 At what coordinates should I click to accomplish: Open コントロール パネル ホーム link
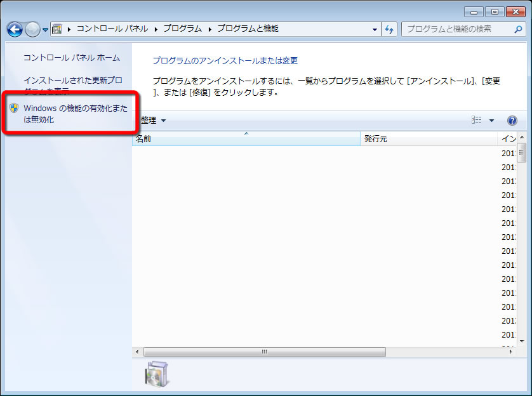click(x=72, y=58)
